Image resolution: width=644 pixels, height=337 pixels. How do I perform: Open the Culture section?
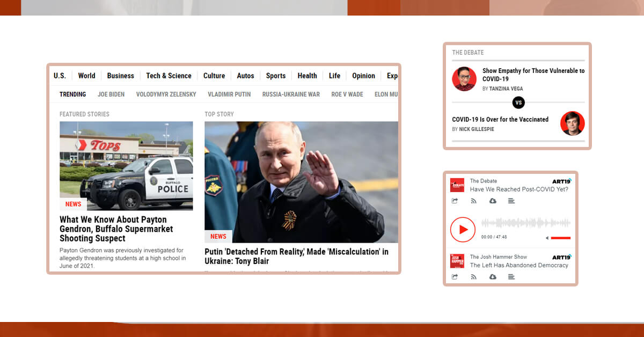(214, 76)
